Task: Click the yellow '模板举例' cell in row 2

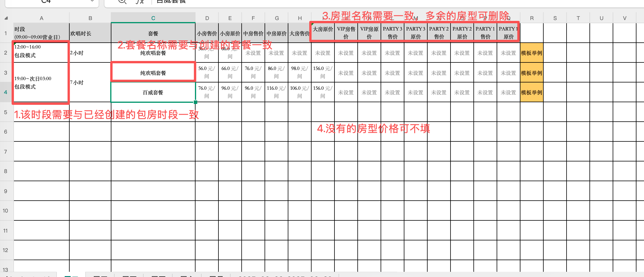Action: pyautogui.click(x=532, y=53)
